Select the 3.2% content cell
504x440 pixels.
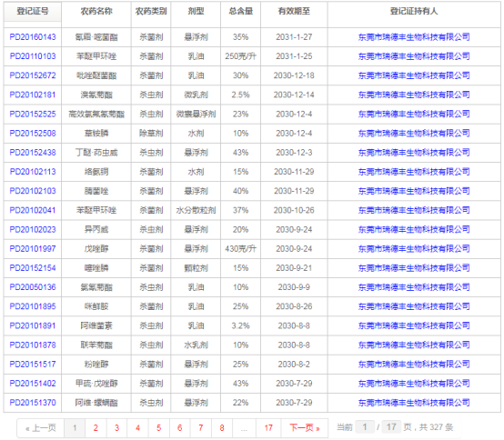point(240,325)
